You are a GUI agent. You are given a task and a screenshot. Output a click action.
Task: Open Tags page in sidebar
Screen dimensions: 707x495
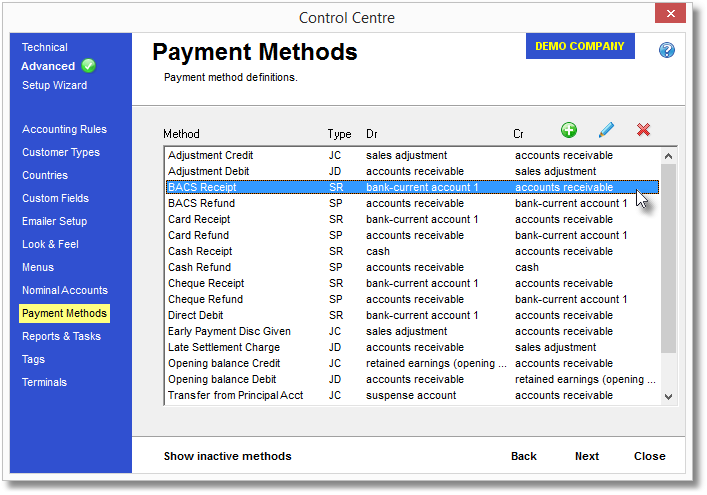point(33,359)
